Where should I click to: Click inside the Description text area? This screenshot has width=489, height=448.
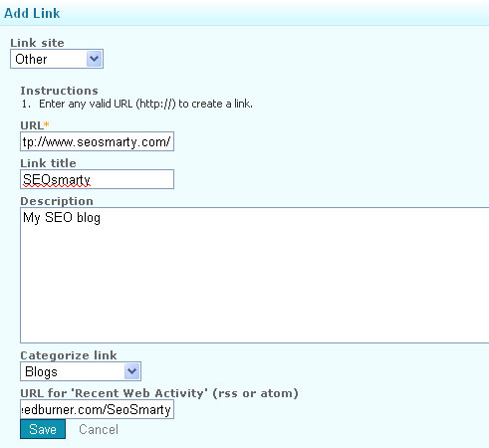pos(255,275)
